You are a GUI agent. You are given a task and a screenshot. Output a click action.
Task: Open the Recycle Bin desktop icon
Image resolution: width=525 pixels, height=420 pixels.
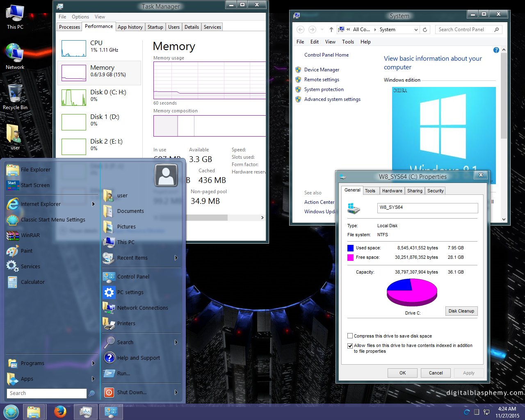[15, 97]
